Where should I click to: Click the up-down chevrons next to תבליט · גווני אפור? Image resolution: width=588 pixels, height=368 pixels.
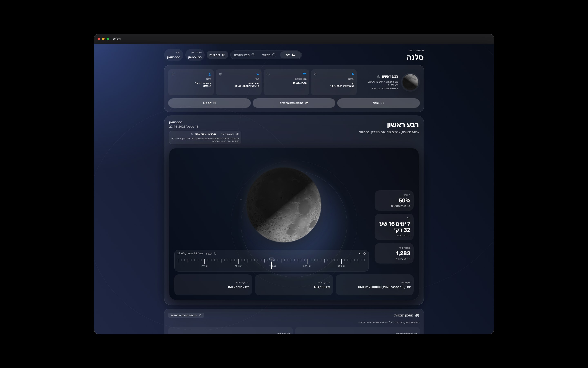point(192,134)
